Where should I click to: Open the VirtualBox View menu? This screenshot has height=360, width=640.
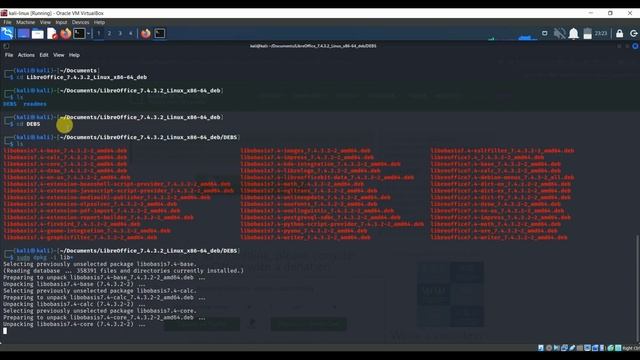click(45, 22)
